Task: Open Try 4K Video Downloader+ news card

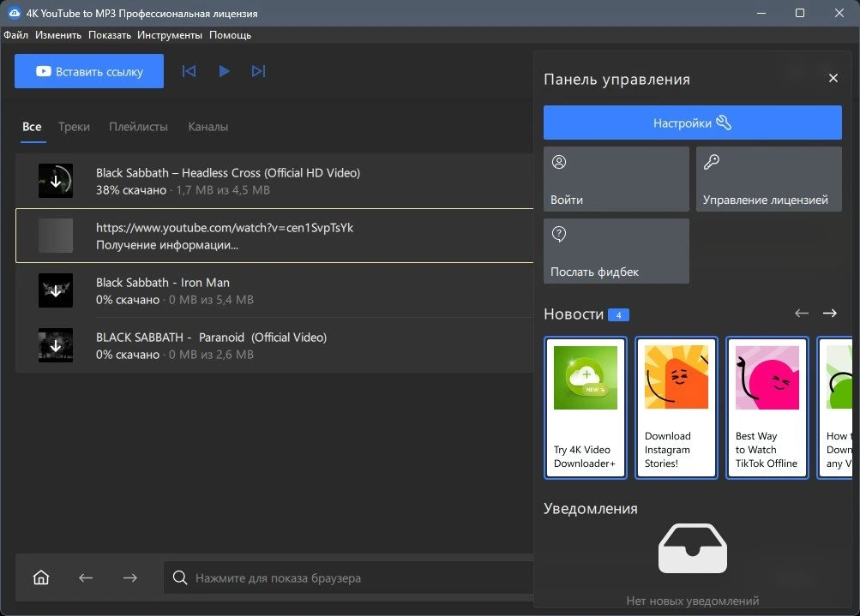Action: point(586,408)
